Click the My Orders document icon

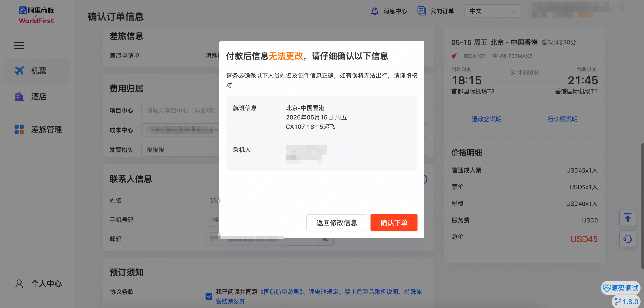(422, 11)
